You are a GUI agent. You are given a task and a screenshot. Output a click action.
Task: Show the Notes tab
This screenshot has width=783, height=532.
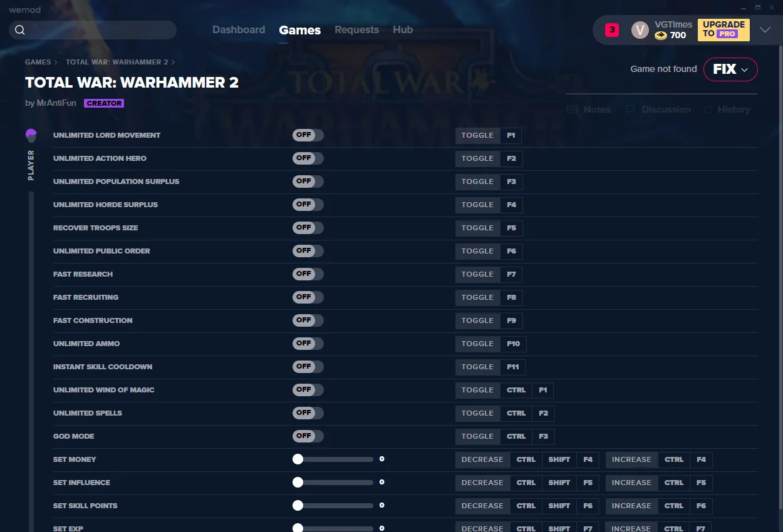click(589, 110)
